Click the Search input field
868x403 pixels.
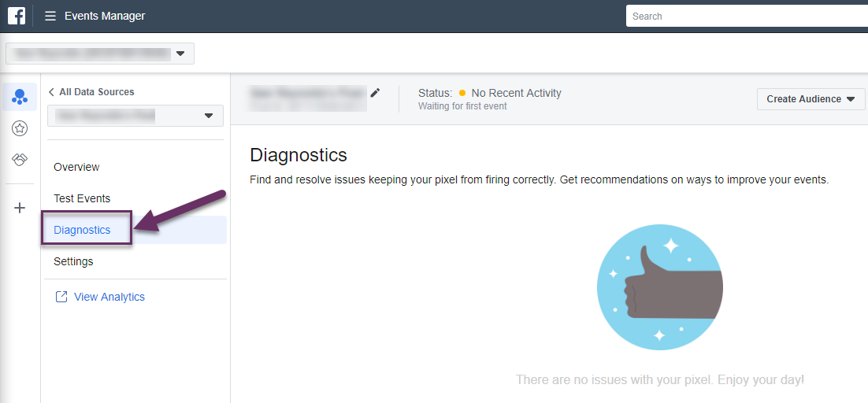point(744,16)
